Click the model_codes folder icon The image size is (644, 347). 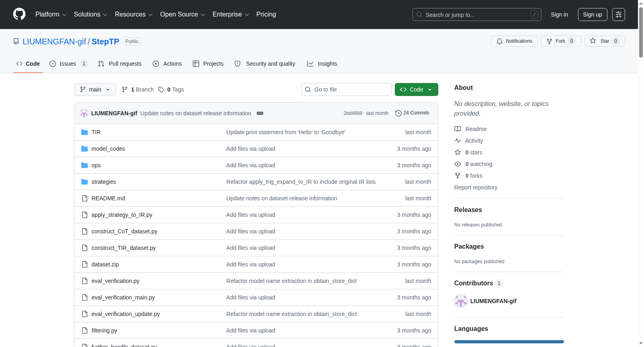[x=85, y=149]
